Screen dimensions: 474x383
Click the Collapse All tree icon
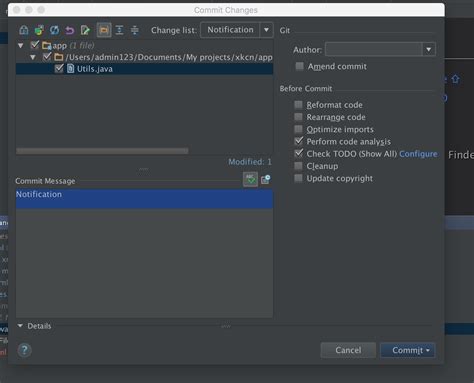pyautogui.click(x=135, y=30)
